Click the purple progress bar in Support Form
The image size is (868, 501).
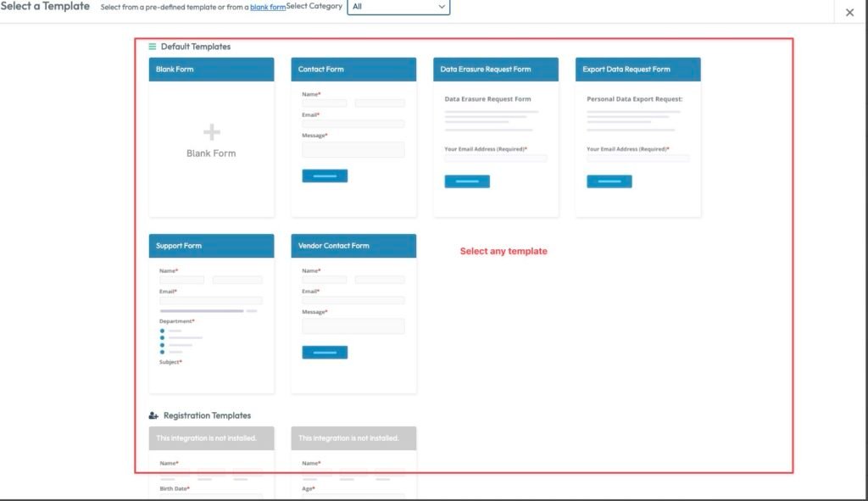tap(202, 311)
